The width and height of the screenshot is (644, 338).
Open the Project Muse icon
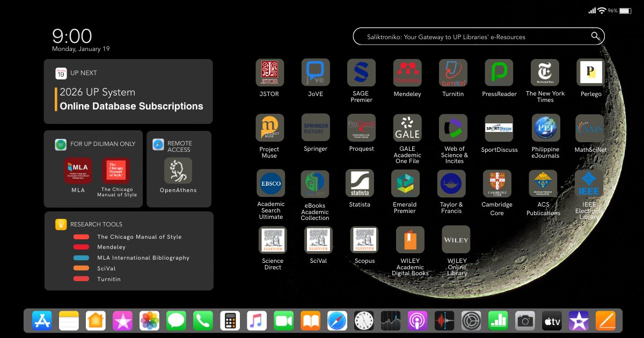coord(269,128)
